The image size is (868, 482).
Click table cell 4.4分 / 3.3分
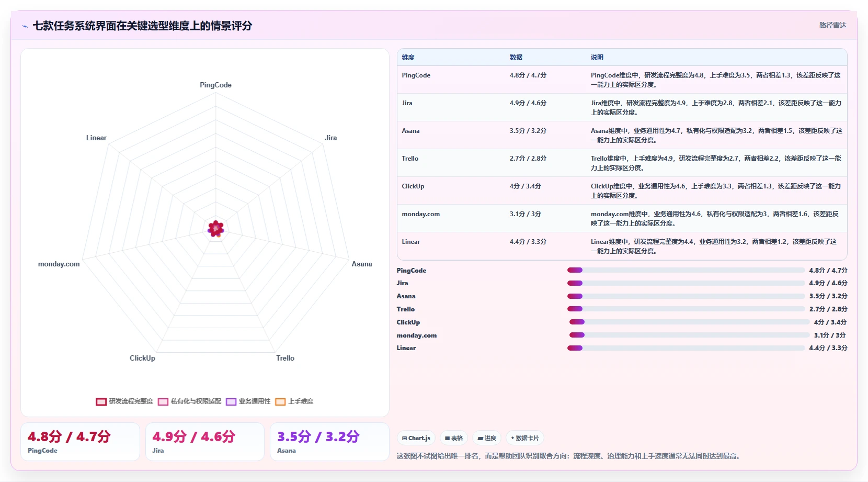click(528, 242)
